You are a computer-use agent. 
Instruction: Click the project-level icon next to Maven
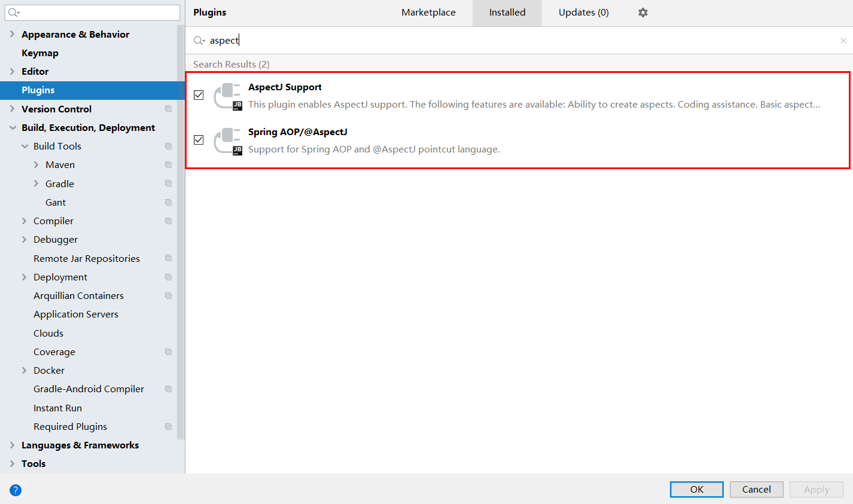(168, 165)
